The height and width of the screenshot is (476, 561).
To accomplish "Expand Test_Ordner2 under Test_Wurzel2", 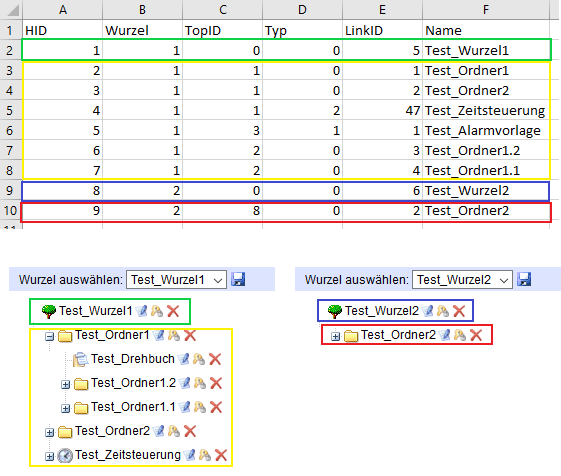I will pos(335,336).
